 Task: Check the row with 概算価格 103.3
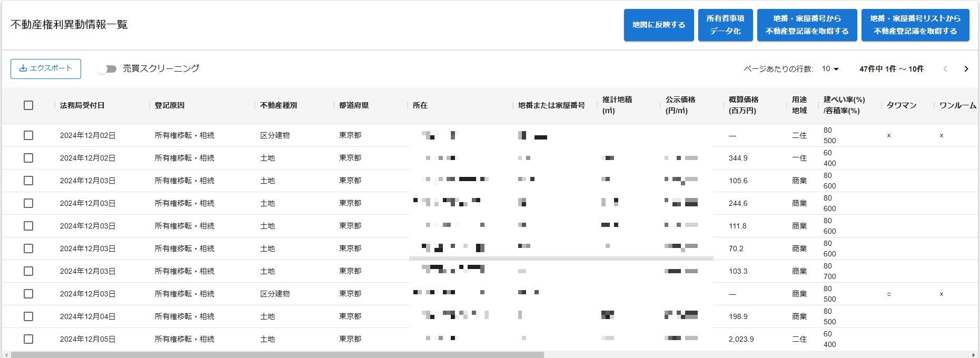28,271
